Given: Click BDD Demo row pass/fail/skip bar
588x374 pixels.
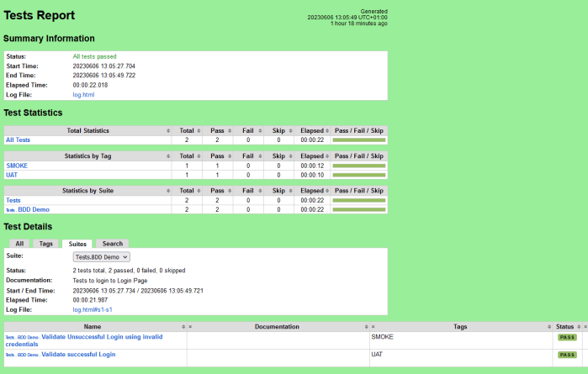Looking at the screenshot, I should point(359,209).
